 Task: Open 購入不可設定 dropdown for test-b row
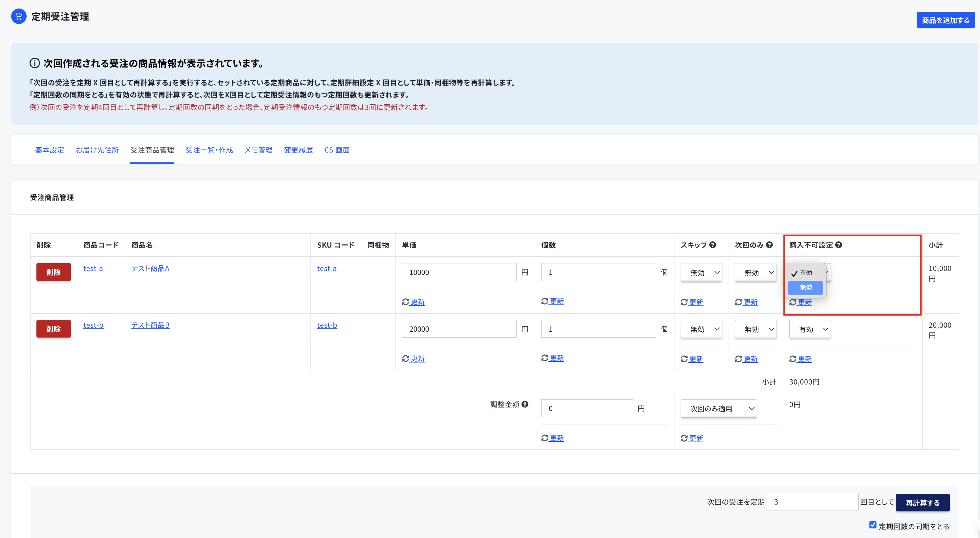(x=810, y=329)
